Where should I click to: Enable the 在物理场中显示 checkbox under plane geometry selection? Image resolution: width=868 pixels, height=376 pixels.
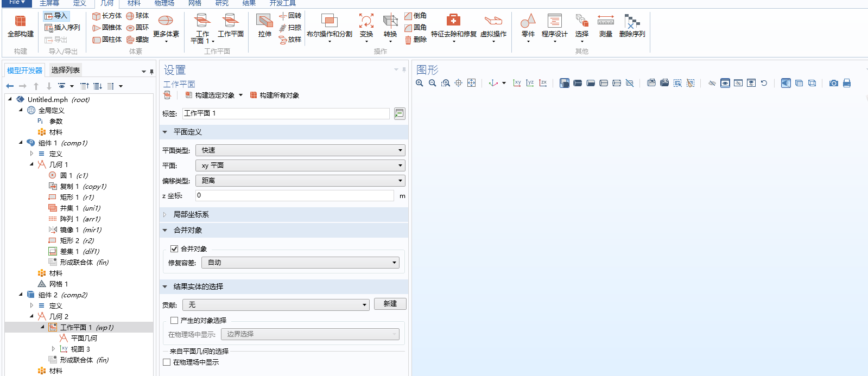pyautogui.click(x=167, y=362)
